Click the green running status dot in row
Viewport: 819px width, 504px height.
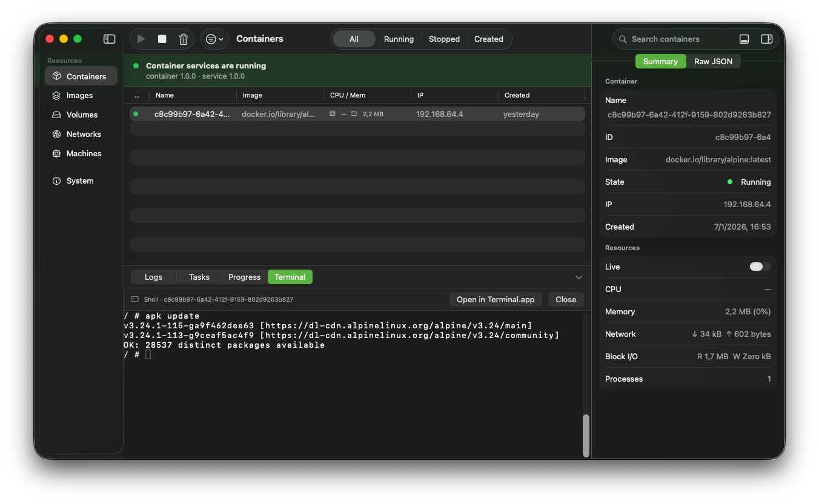[x=136, y=114]
